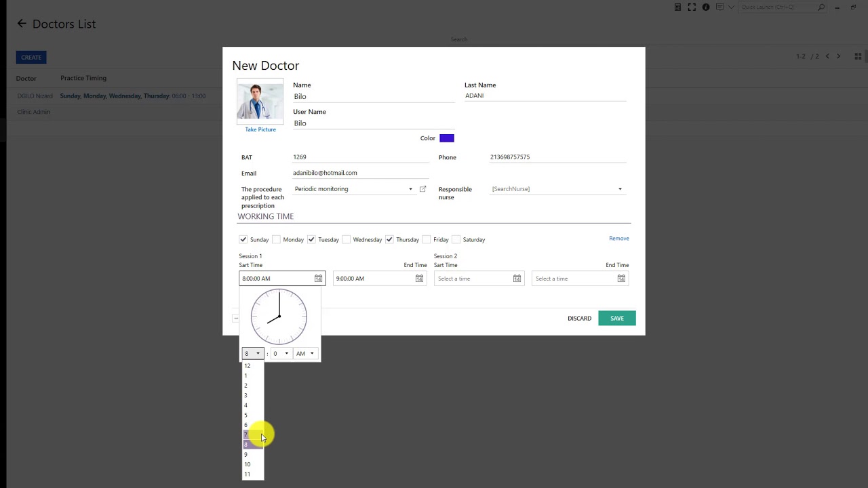Screen dimensions: 868x488
Task: Go to next records page arrow
Action: click(839, 56)
